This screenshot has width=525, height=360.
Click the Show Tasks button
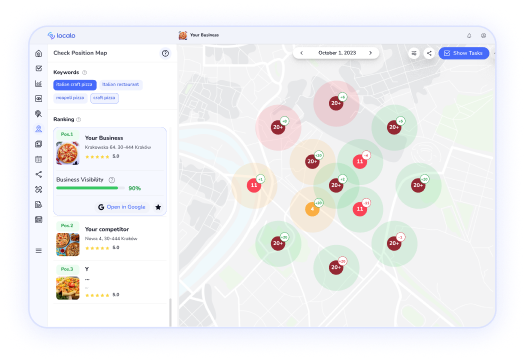[x=464, y=53]
